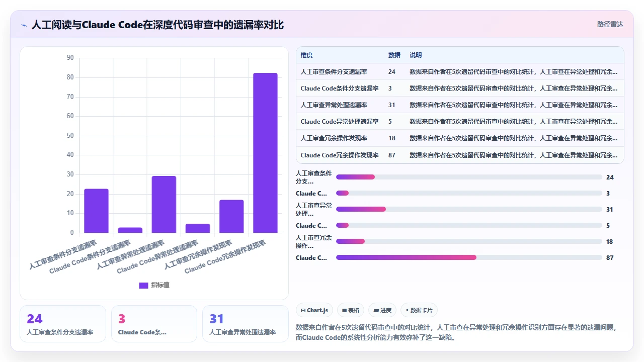Click the 数据卡片 chip

pos(420,310)
